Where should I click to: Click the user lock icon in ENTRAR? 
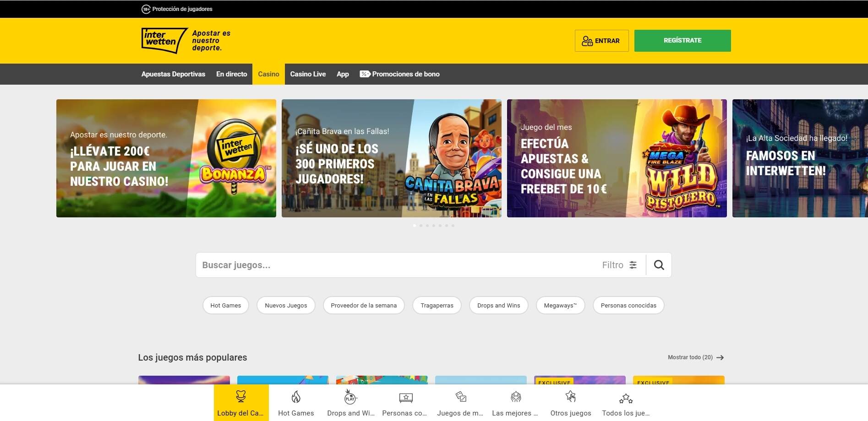(587, 41)
